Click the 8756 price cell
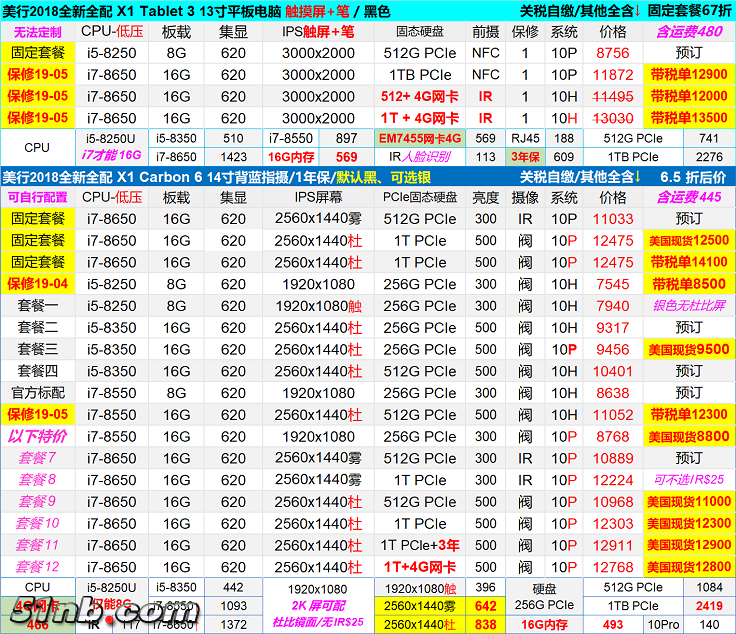 pyautogui.click(x=612, y=53)
